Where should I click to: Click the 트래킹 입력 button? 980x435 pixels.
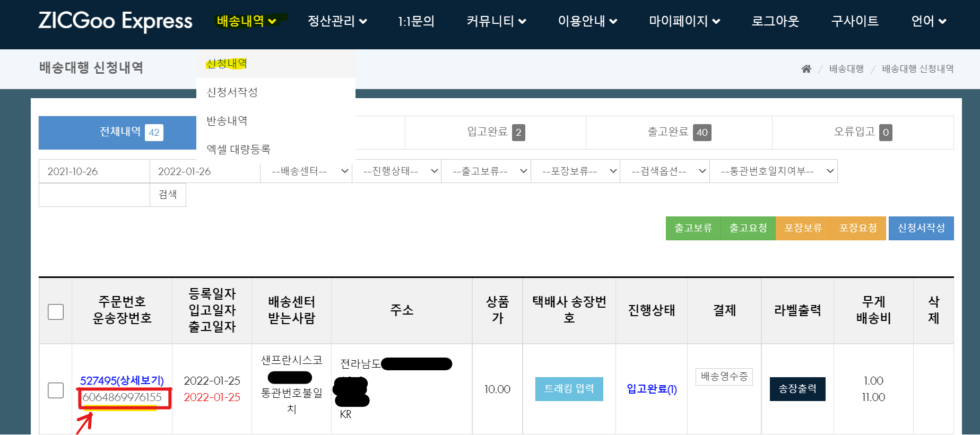(x=569, y=389)
